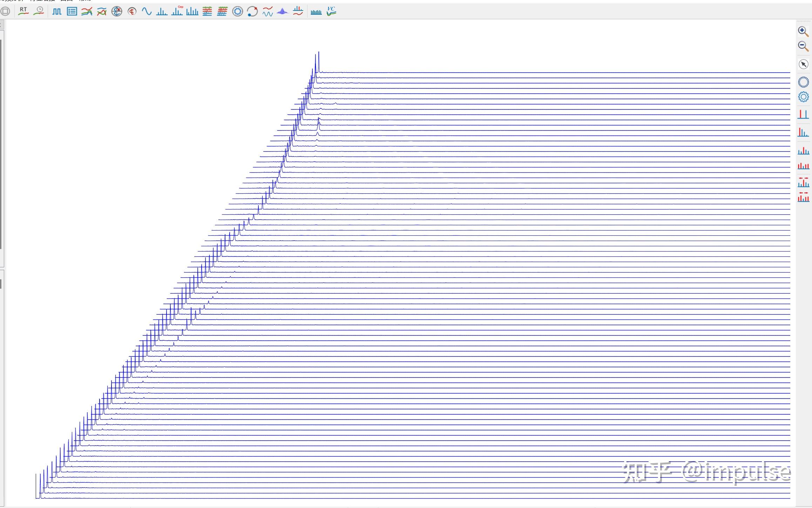
Task: Select the arrow pointer cursor tool
Action: (803, 64)
